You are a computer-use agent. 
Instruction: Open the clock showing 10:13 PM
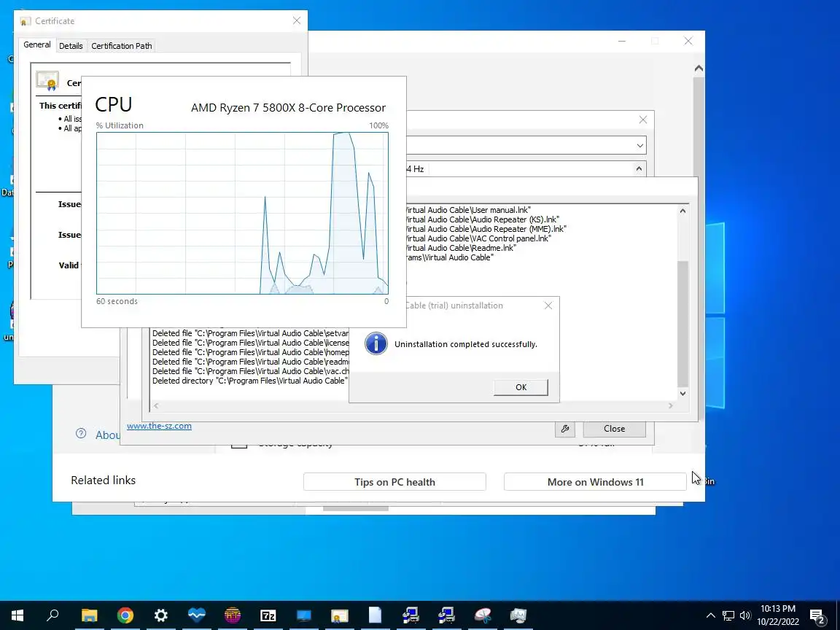coord(778,615)
